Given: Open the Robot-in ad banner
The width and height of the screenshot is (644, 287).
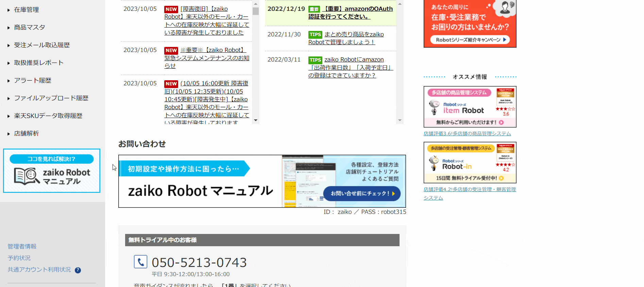Looking at the screenshot, I should [470, 163].
